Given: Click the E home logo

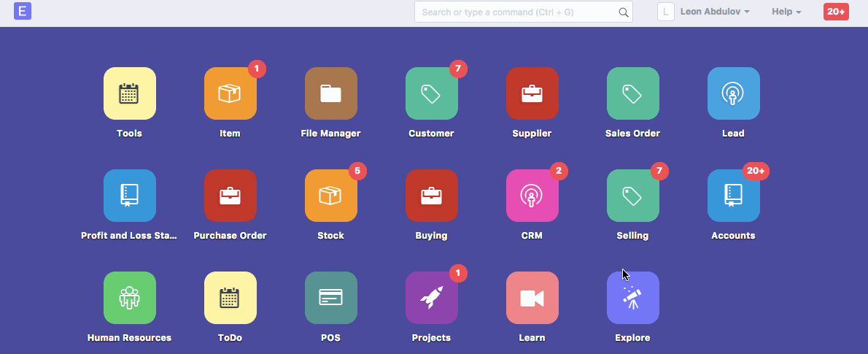Looking at the screenshot, I should point(23,11).
